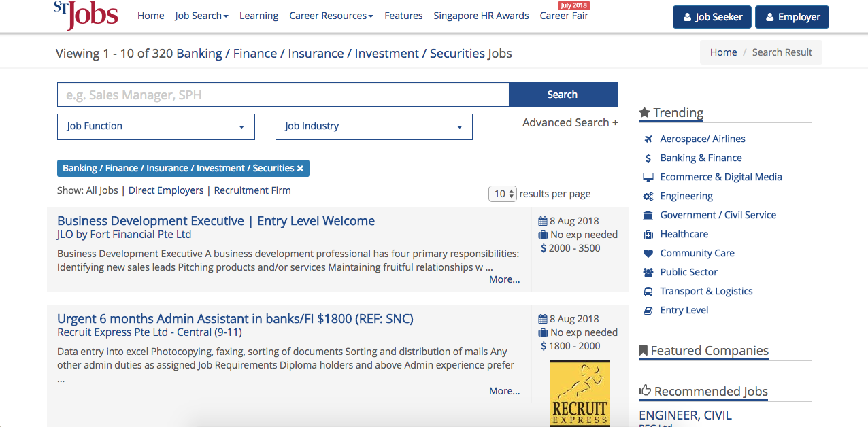Screen dimensions: 868x427
Task: Click the job keyword search field
Action: point(283,95)
